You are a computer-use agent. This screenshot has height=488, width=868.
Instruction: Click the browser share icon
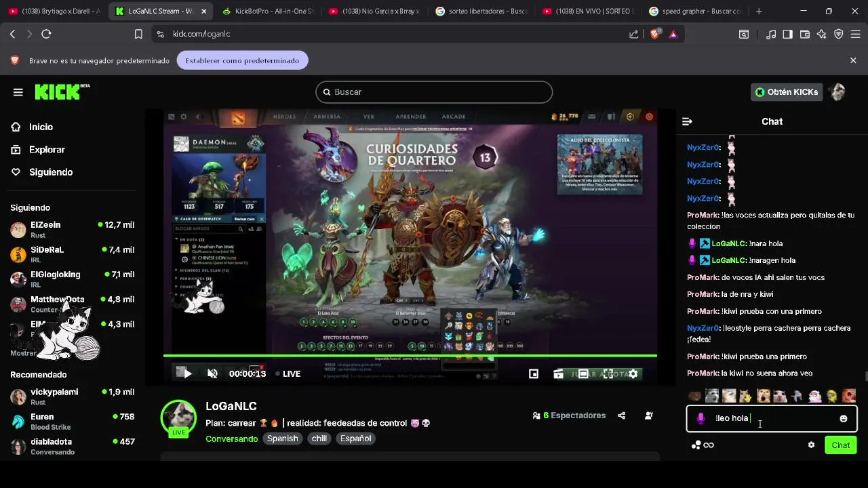(x=633, y=34)
